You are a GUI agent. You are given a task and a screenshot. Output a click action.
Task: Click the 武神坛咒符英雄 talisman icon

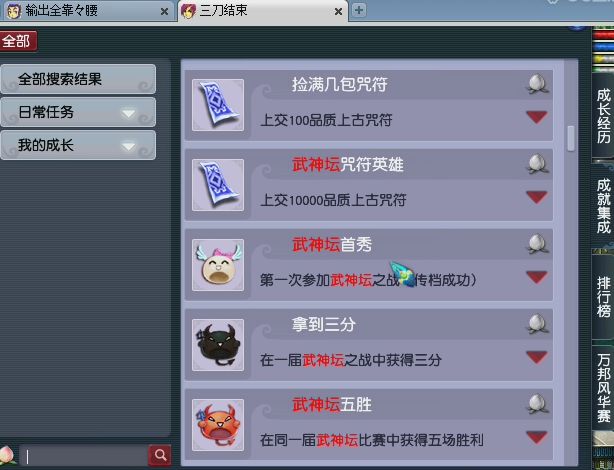point(218,185)
